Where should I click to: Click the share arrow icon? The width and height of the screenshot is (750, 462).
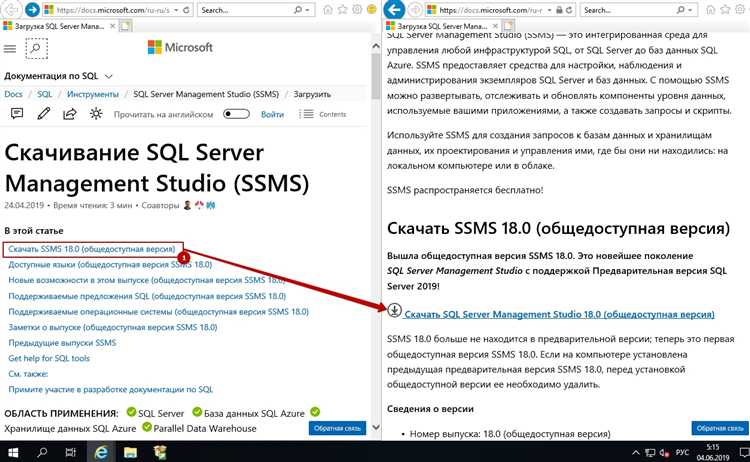(69, 114)
